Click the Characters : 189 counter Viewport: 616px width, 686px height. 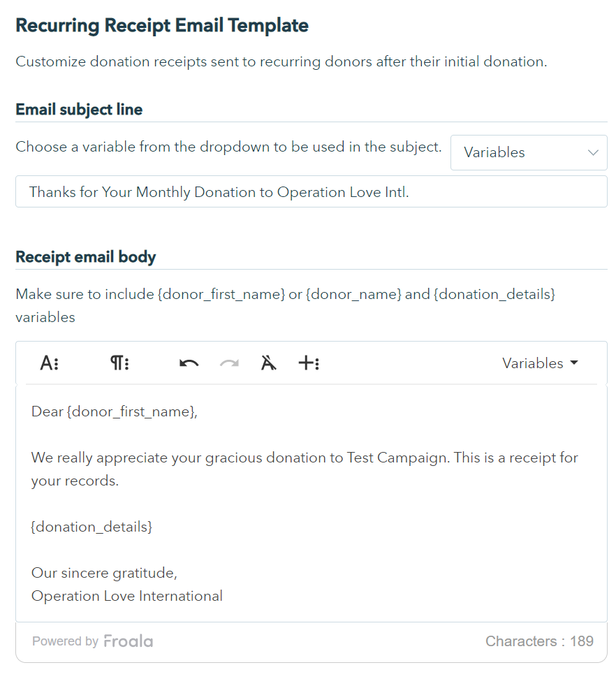click(x=539, y=641)
